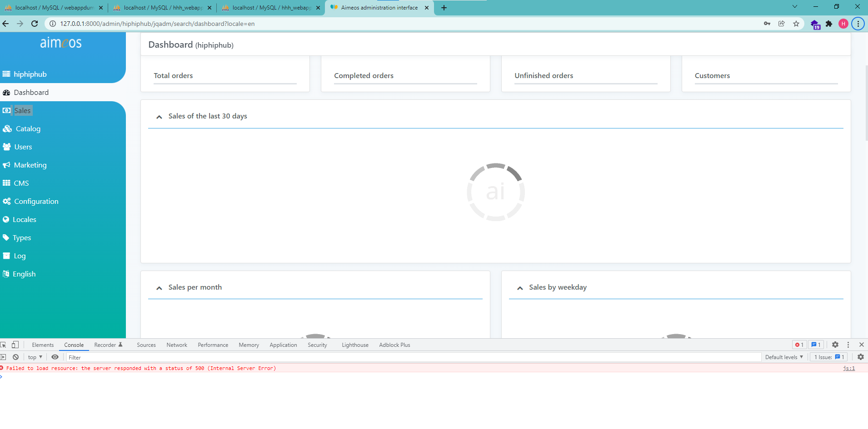868x429 pixels.
Task: Bookmark the page using the star icon
Action: [x=796, y=23]
